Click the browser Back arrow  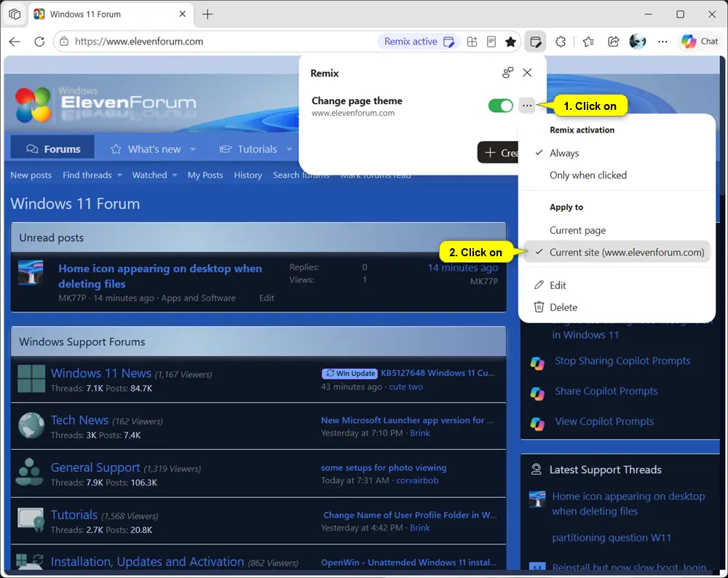tap(15, 41)
